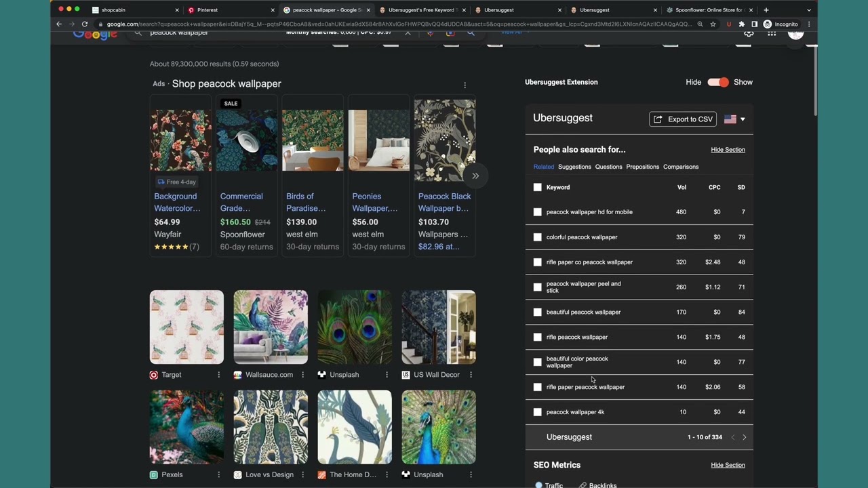The image size is (868, 488).
Task: Clear the search box with the X icon
Action: pos(408,33)
